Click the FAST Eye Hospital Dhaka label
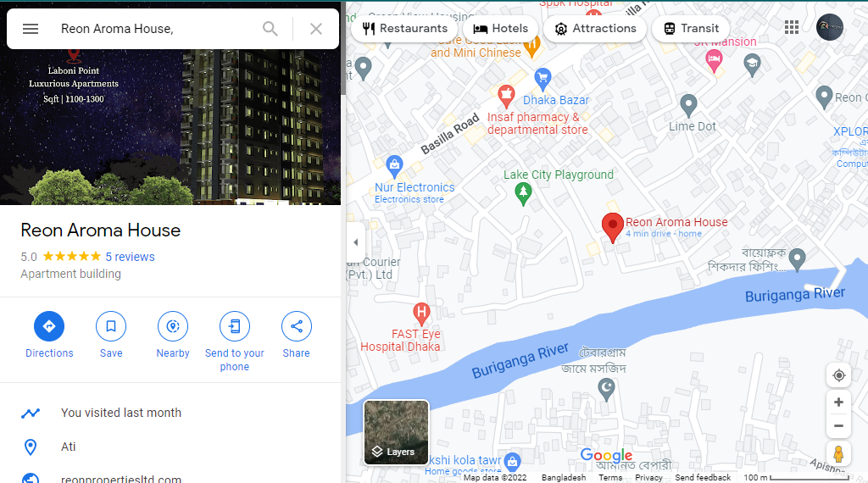 tap(400, 341)
